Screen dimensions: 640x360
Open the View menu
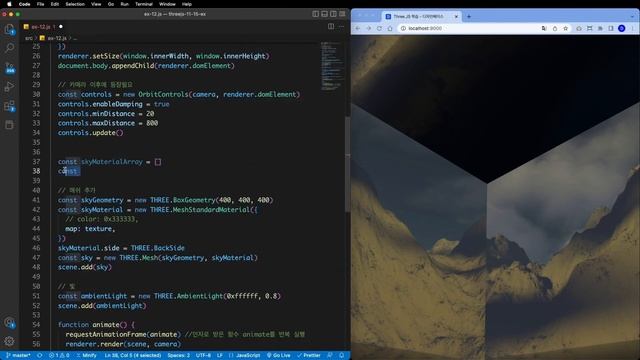[96, 4]
